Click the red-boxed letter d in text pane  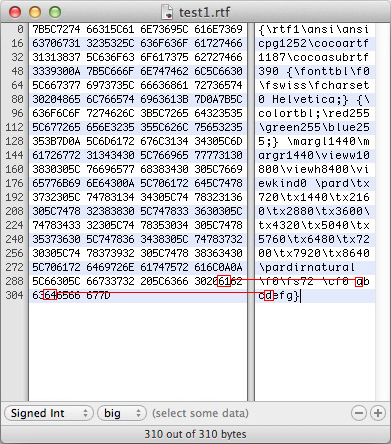(269, 295)
